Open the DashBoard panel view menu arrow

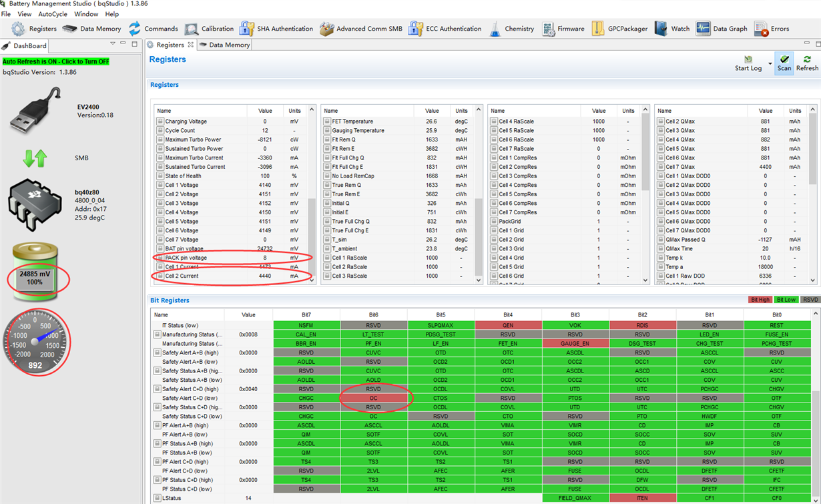[x=113, y=44]
